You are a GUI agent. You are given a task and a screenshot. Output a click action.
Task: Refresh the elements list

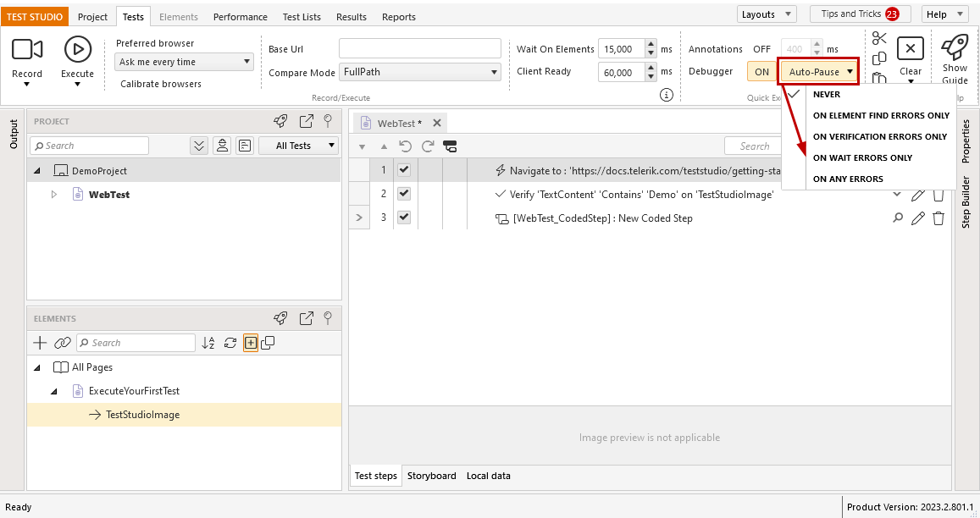(230, 343)
